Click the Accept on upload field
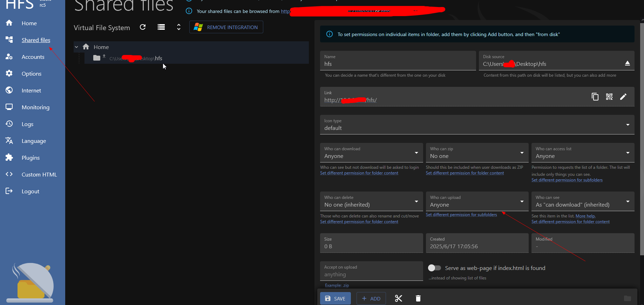Screen dimensions: 644x305 [372, 271]
